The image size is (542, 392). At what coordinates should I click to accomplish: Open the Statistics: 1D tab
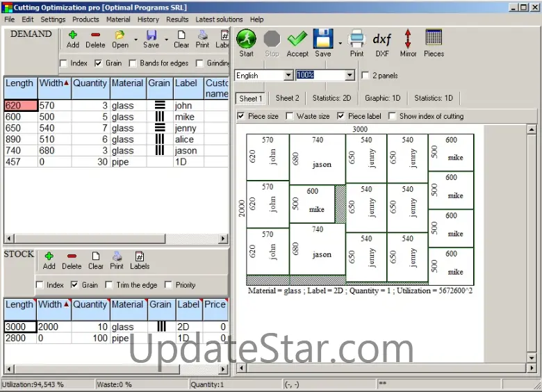pos(434,98)
